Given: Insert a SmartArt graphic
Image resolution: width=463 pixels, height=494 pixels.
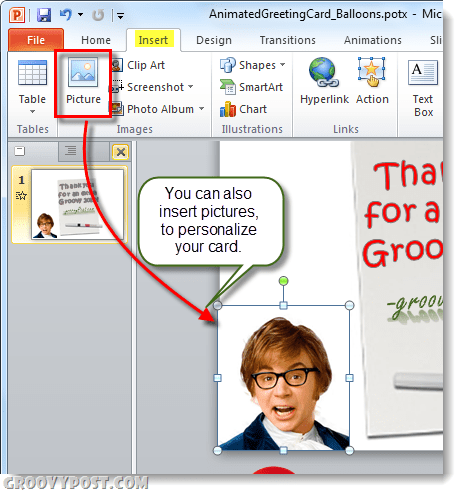Looking at the screenshot, I should 251,87.
